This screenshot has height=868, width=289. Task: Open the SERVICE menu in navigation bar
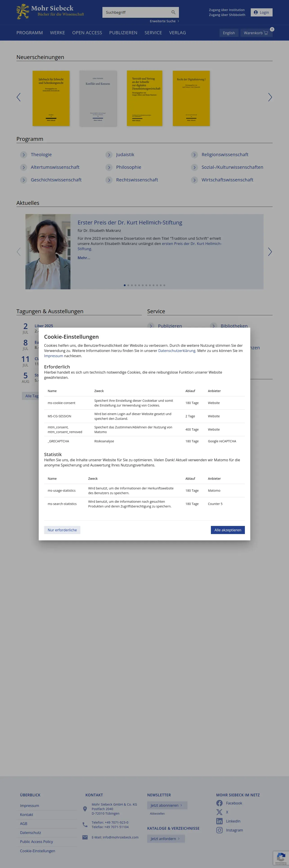[153, 33]
